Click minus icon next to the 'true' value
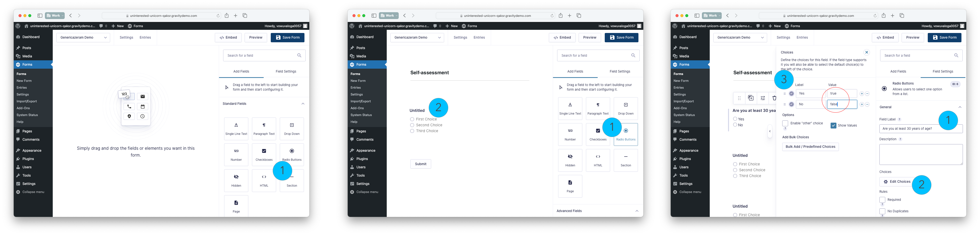The width and height of the screenshot is (980, 235). (867, 94)
